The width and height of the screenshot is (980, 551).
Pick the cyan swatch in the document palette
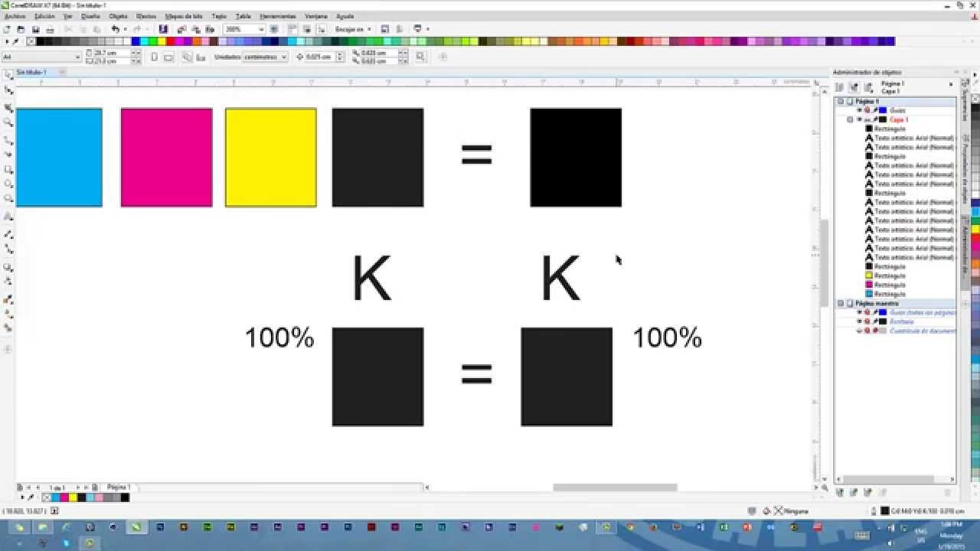click(56, 497)
